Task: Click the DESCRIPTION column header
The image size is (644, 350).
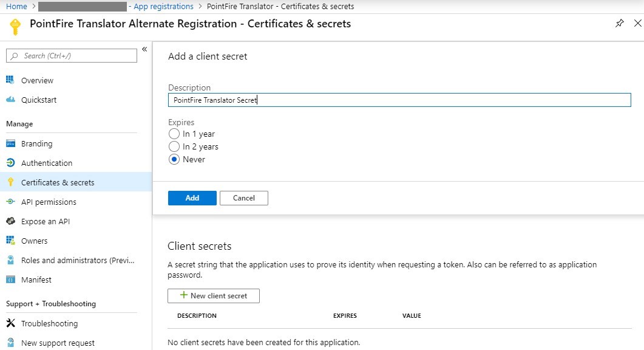Action: click(x=197, y=315)
